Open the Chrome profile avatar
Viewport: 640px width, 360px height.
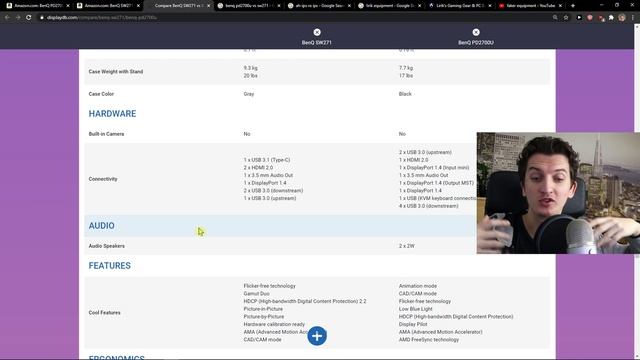[622, 18]
